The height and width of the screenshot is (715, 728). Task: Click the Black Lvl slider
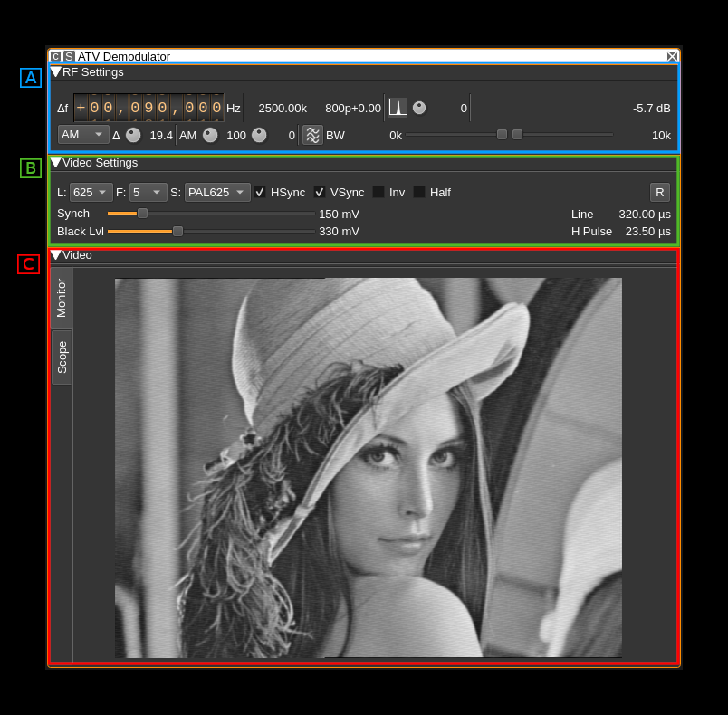(x=211, y=231)
